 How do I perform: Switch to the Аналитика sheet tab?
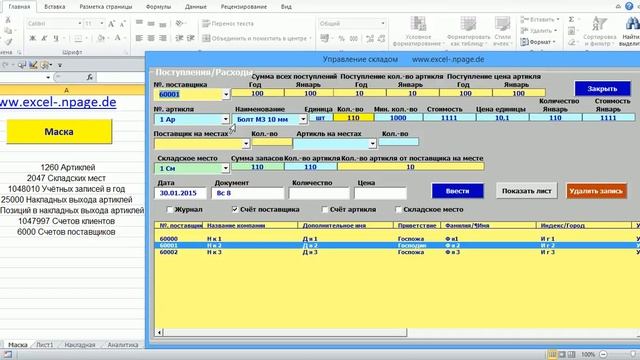pos(122,345)
